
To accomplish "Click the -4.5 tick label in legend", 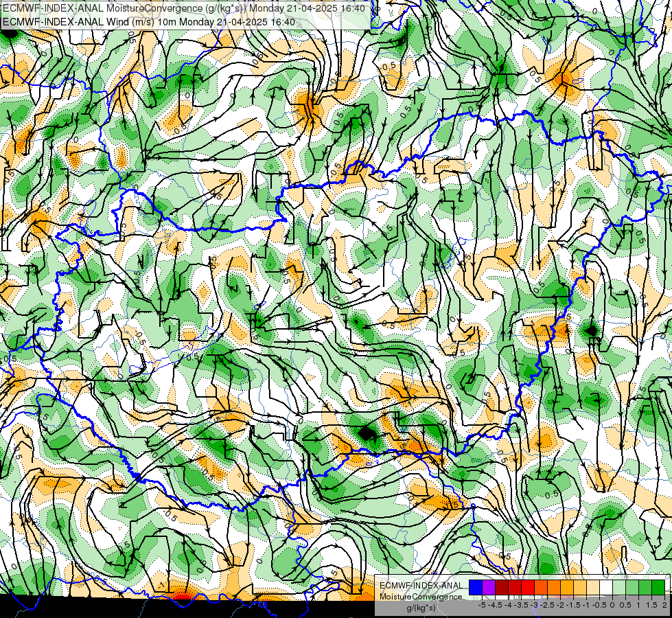I will [x=496, y=605].
